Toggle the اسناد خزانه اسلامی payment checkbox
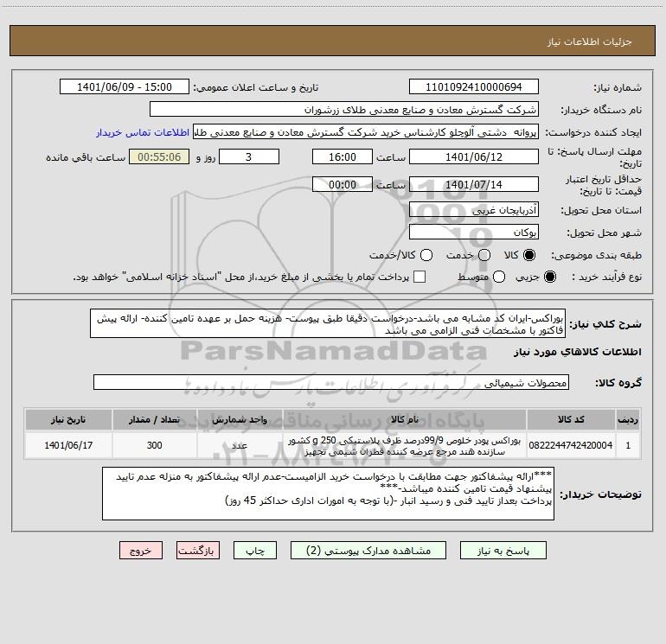The height and width of the screenshot is (644, 666). (x=419, y=277)
